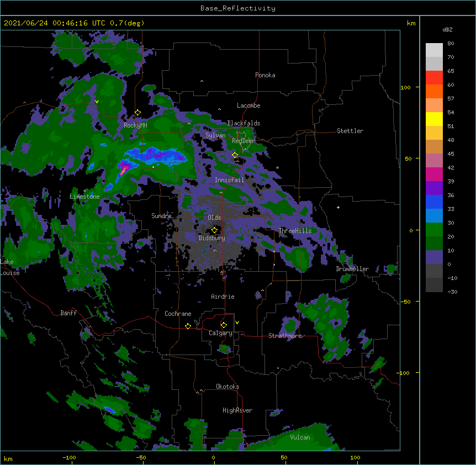
Task: Select the RedDeer city label
Action: [x=244, y=141]
